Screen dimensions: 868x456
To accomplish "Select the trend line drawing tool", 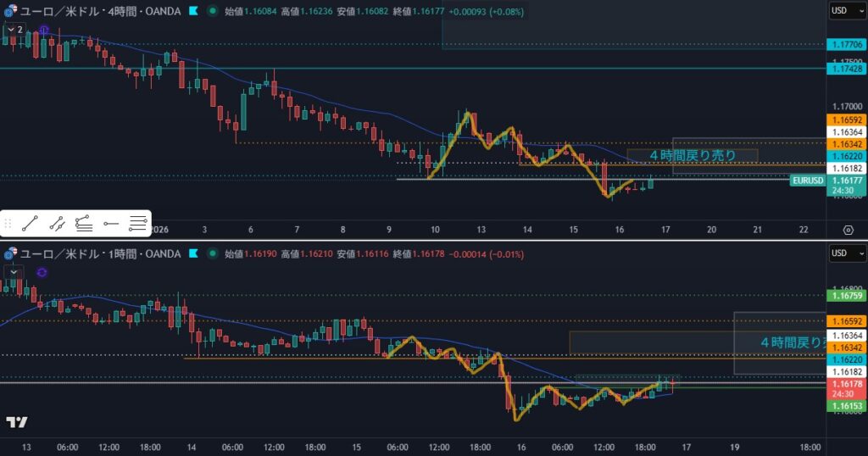I will 31,224.
